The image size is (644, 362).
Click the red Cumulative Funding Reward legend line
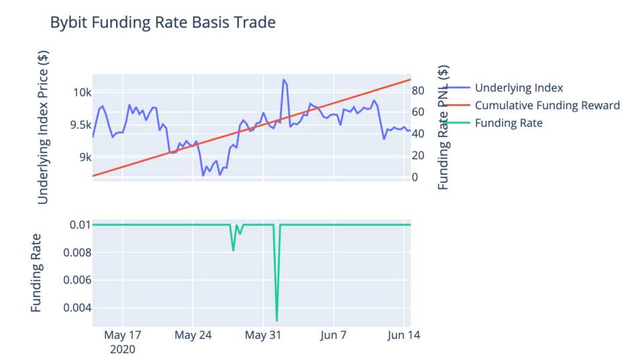pos(457,105)
